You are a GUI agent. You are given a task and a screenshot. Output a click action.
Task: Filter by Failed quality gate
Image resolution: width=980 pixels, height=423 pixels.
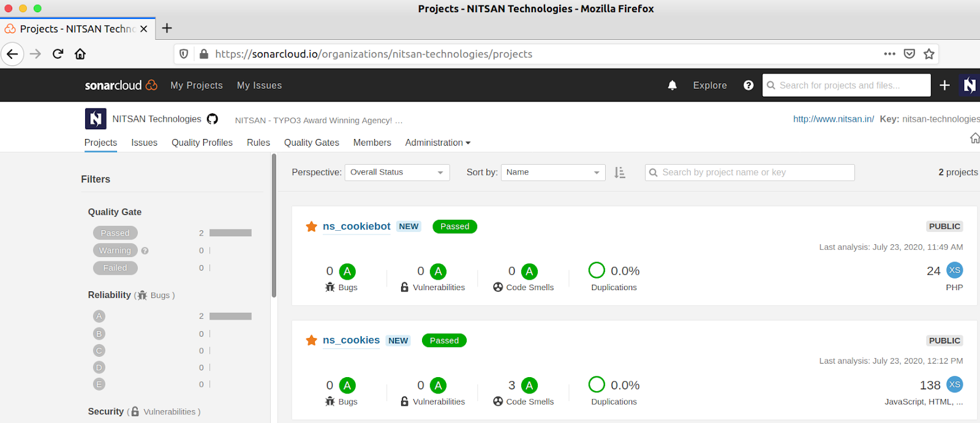[115, 268]
